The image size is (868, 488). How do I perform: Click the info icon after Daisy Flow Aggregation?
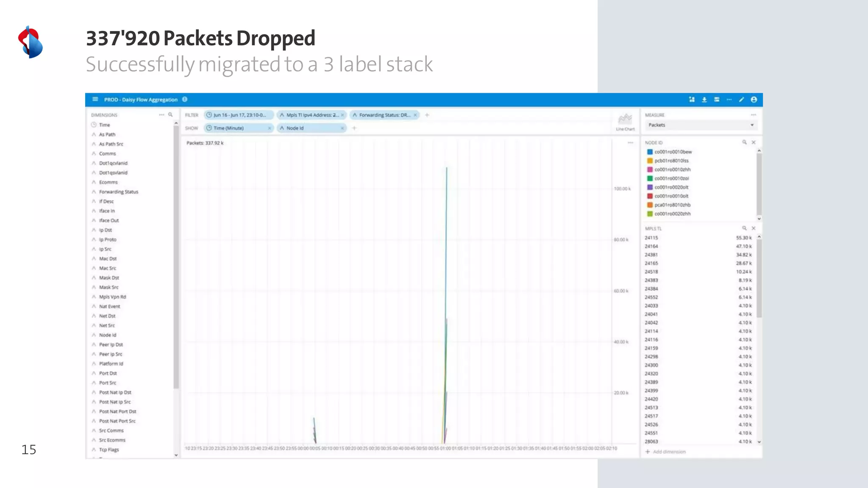point(185,100)
